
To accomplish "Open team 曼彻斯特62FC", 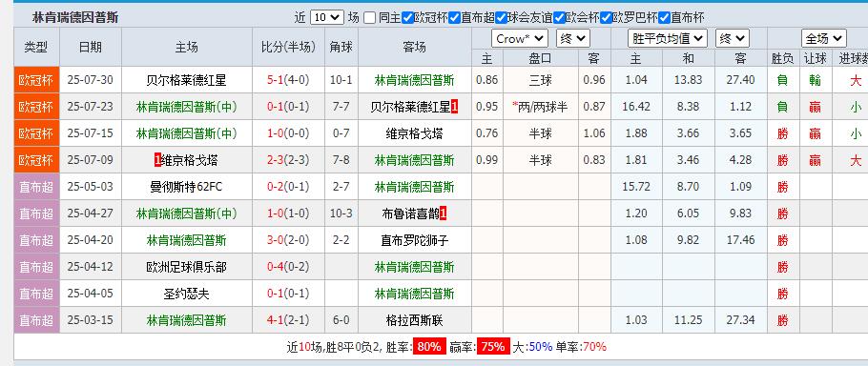I will (x=187, y=187).
